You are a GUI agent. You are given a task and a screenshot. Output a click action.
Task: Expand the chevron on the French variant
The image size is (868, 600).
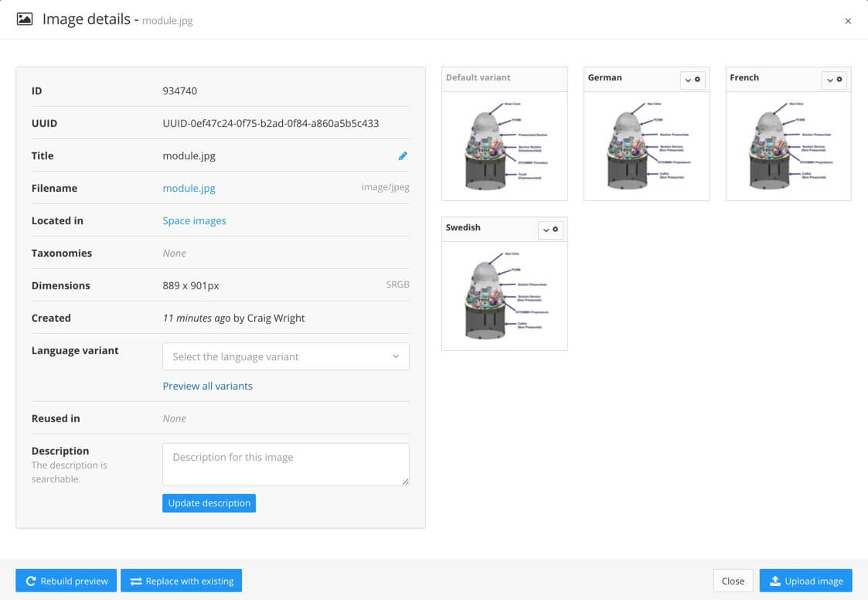tap(829, 80)
